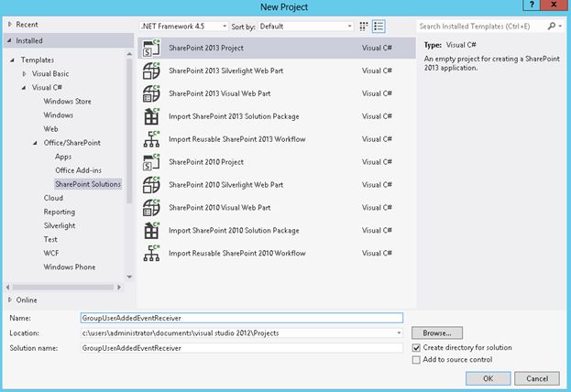Switch to medium icons list view
Screen dimensions: 571x392
pyautogui.click(x=379, y=27)
